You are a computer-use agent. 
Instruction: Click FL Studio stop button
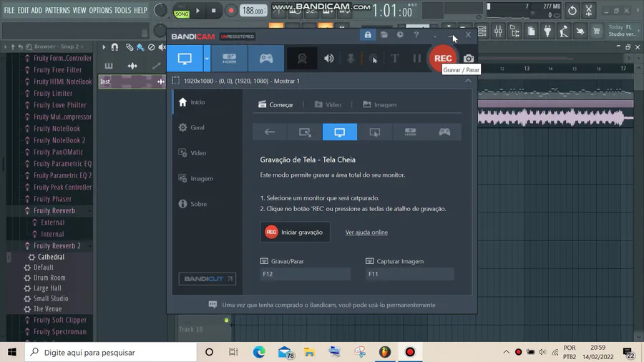click(x=213, y=11)
